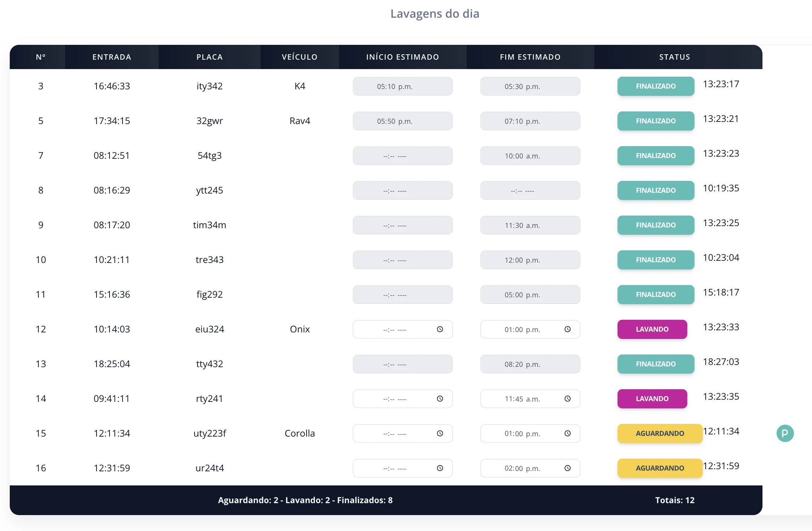812x531 pixels.
Task: Click the 01:00 p.m. fim field for uty223f
Action: click(530, 433)
